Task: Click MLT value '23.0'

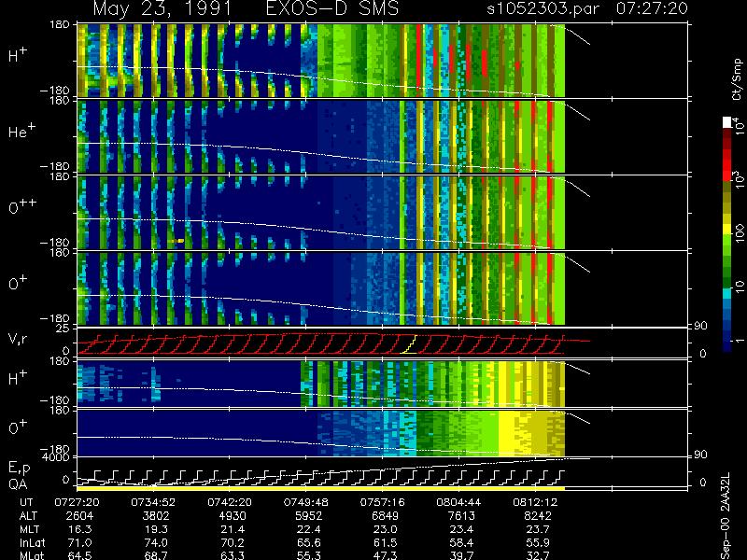Action: pyautogui.click(x=385, y=529)
